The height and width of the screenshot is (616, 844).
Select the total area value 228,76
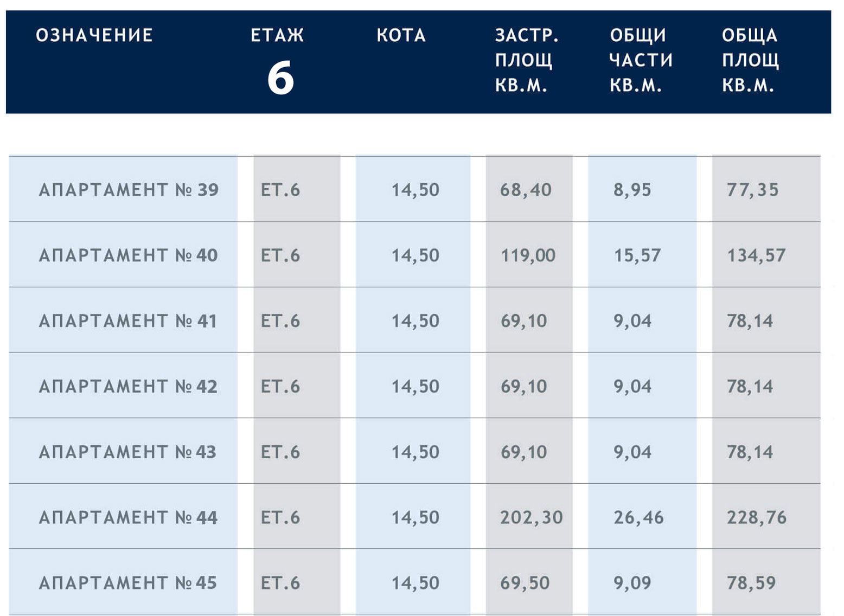[x=757, y=518]
